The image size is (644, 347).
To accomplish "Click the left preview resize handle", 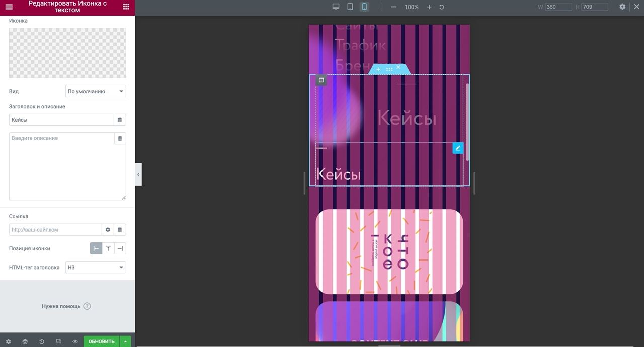I will [x=304, y=183].
